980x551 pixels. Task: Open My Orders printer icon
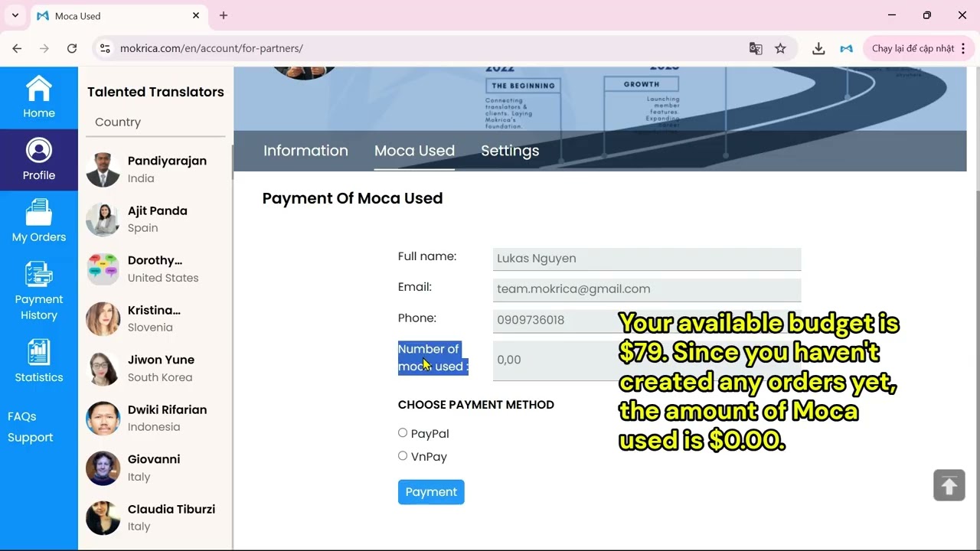pos(38,212)
